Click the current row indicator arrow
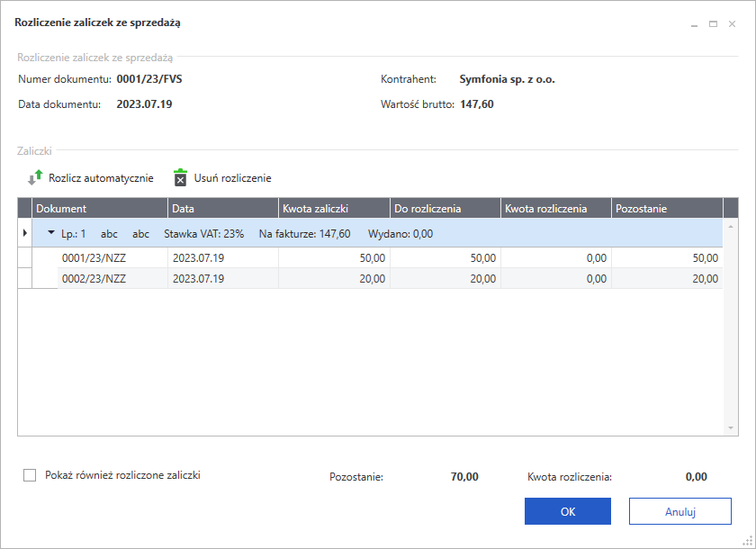756x549 pixels. click(x=24, y=233)
